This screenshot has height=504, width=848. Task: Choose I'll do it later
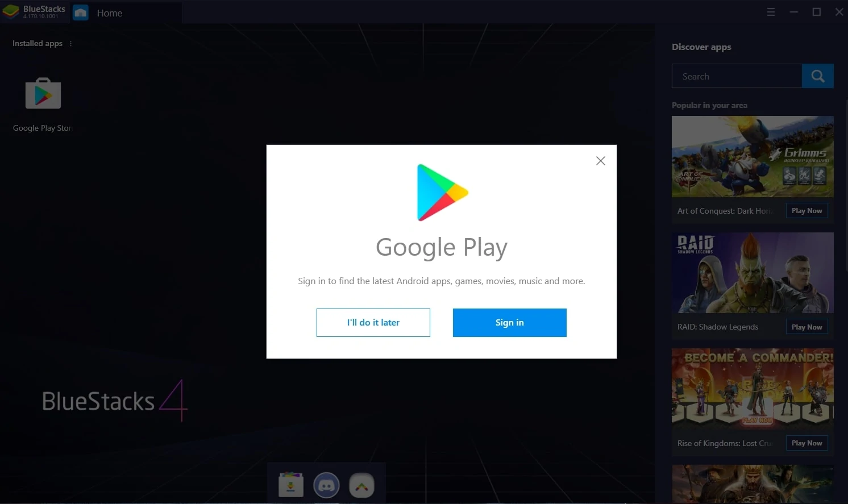tap(373, 323)
